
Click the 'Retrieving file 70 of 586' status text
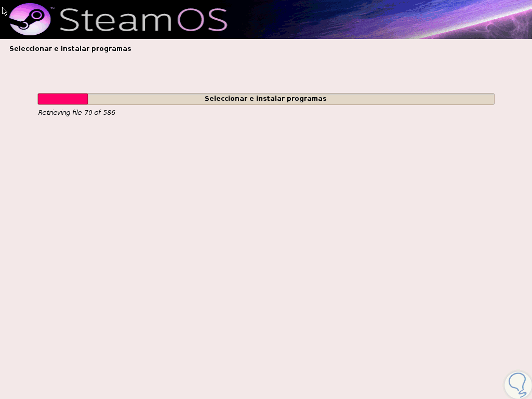pos(76,113)
